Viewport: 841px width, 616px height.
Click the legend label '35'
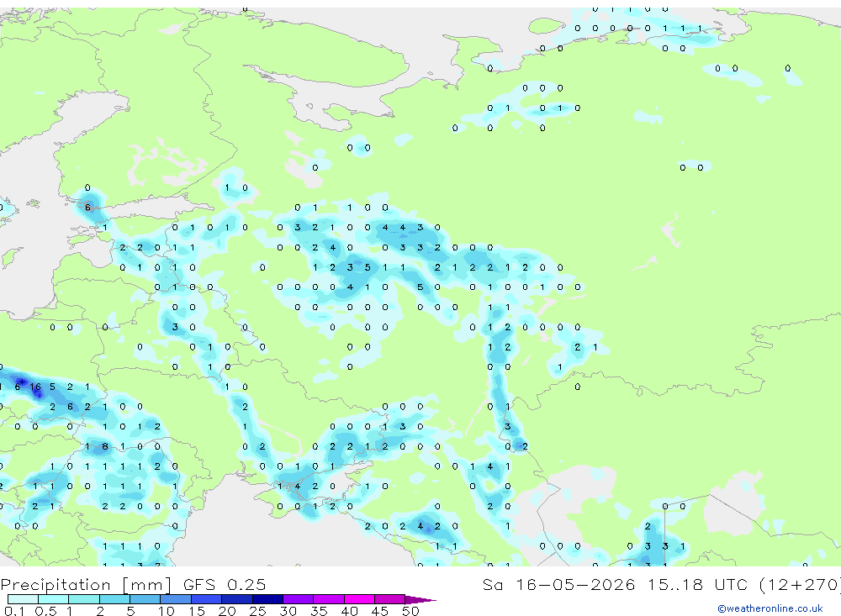coord(319,611)
